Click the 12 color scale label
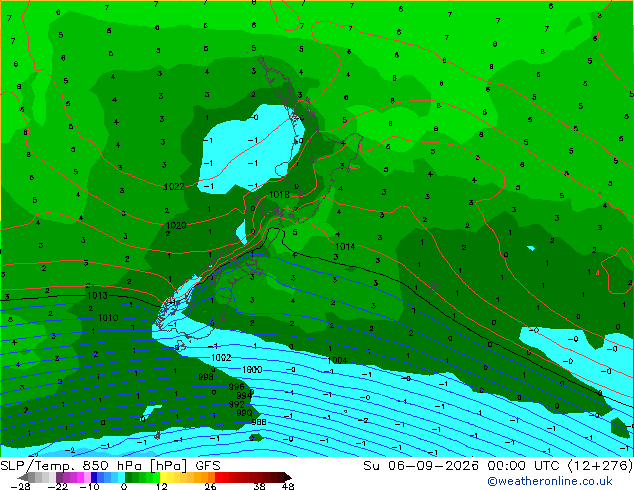The width and height of the screenshot is (634, 490). click(162, 486)
